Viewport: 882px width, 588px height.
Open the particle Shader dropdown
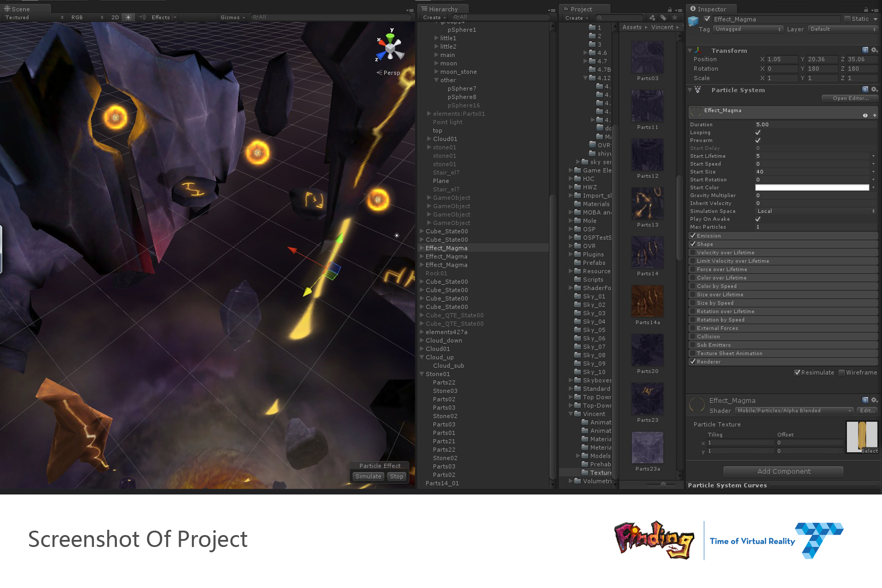(x=794, y=411)
